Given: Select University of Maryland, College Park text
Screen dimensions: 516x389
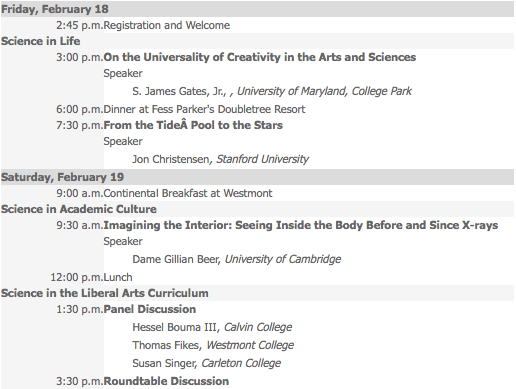Looking at the screenshot, I should tap(324, 91).
